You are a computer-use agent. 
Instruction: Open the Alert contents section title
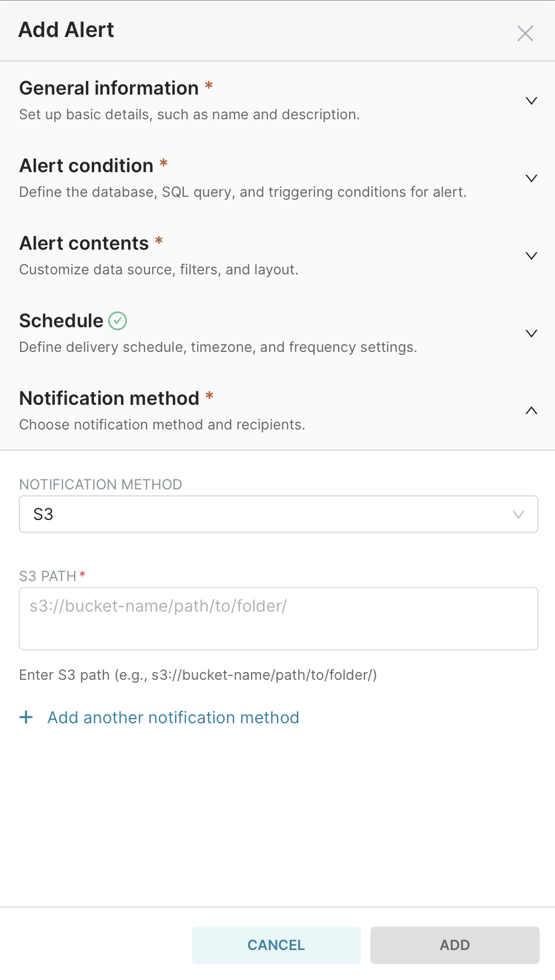[84, 243]
